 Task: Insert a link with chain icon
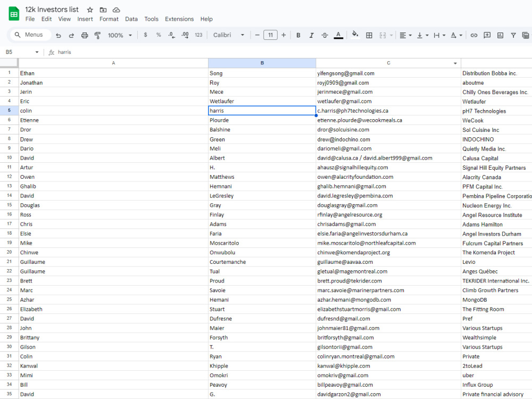click(474, 35)
